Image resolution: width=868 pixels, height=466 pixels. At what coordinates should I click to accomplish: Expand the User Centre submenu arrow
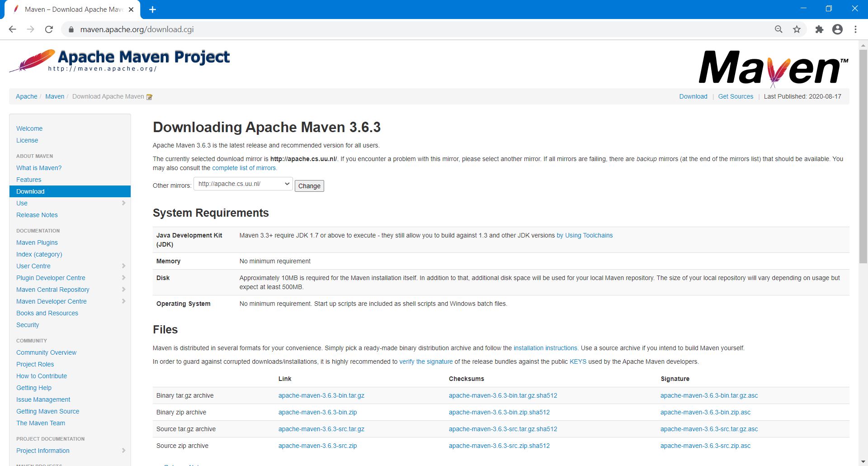123,266
